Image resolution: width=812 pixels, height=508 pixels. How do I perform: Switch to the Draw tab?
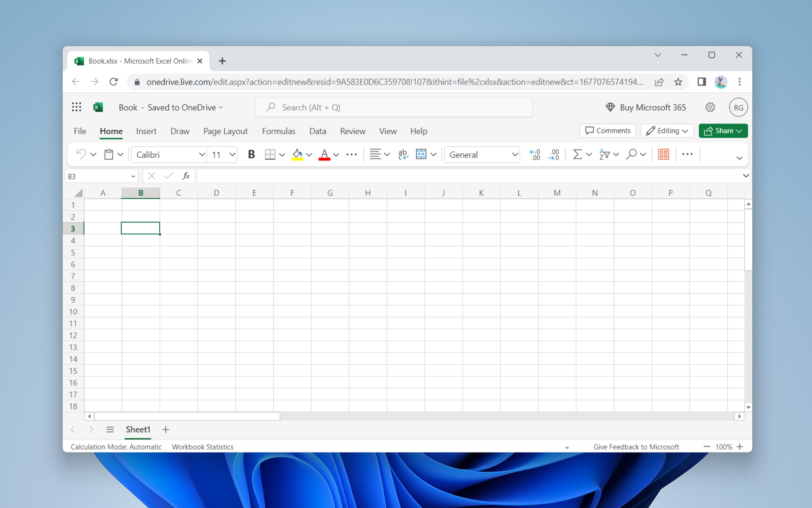[180, 131]
